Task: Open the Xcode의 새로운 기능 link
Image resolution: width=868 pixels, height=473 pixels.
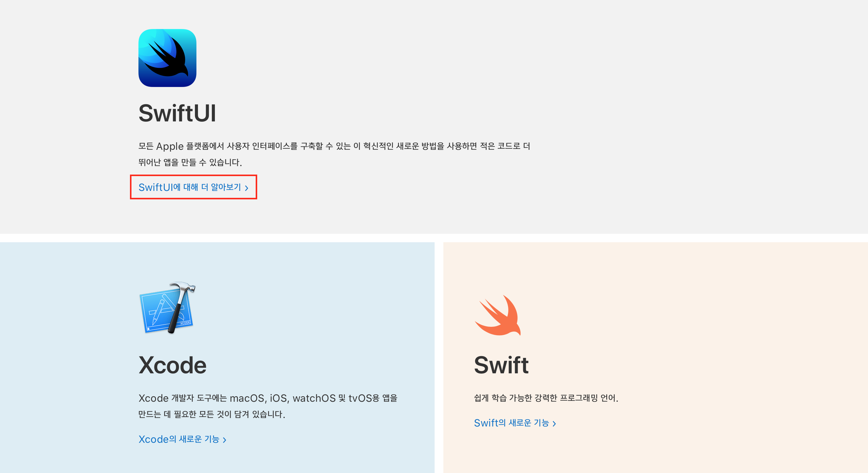Action: [x=179, y=439]
